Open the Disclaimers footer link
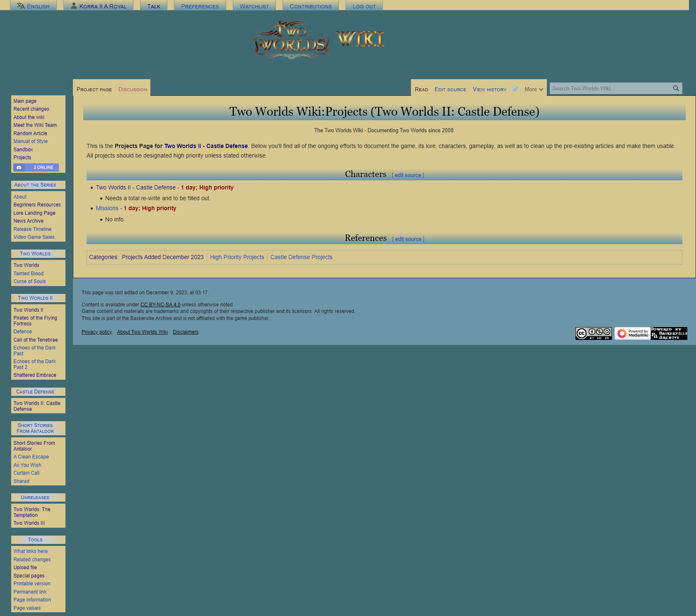 pyautogui.click(x=186, y=332)
